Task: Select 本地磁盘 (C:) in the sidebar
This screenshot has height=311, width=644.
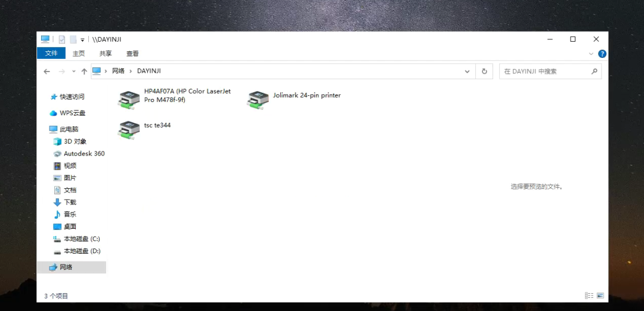Action: pyautogui.click(x=82, y=239)
